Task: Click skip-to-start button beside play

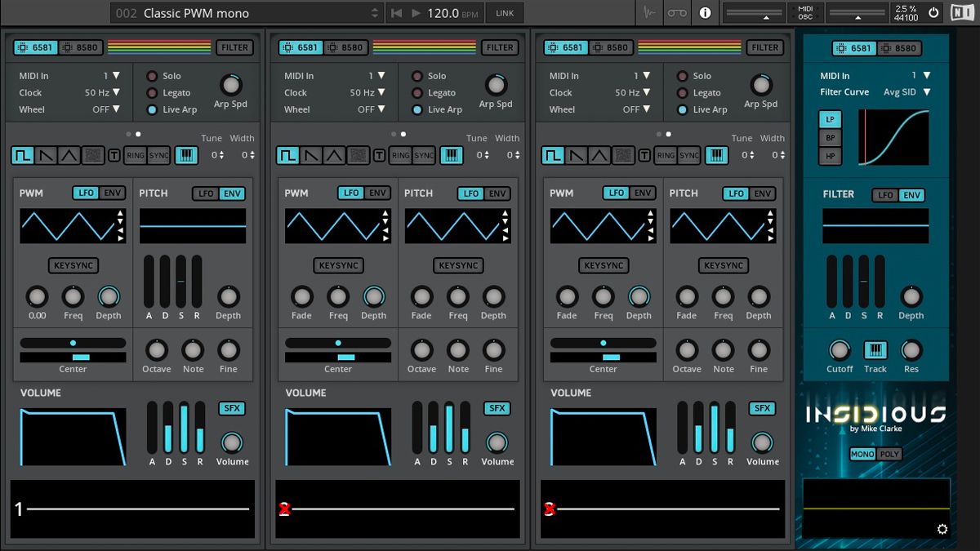Action: pyautogui.click(x=397, y=13)
